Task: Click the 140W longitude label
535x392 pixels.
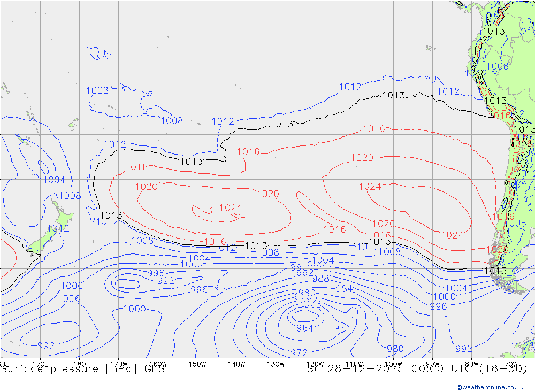Action: click(236, 364)
